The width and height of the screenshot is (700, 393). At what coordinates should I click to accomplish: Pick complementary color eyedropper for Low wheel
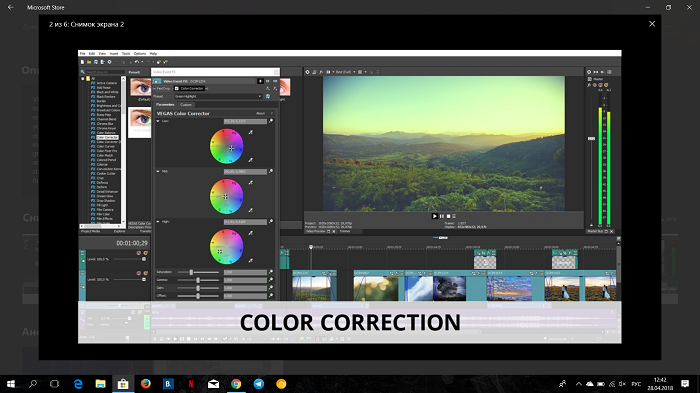251,132
